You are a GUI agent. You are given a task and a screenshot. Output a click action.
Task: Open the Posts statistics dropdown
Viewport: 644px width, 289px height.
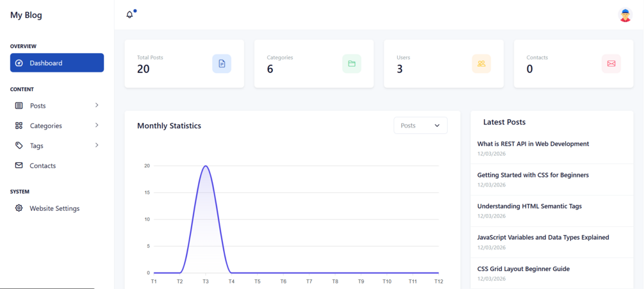(x=420, y=126)
